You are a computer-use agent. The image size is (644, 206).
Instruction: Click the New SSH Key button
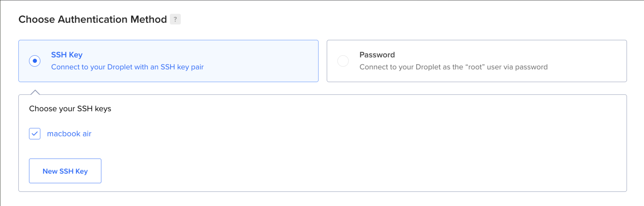(x=65, y=171)
